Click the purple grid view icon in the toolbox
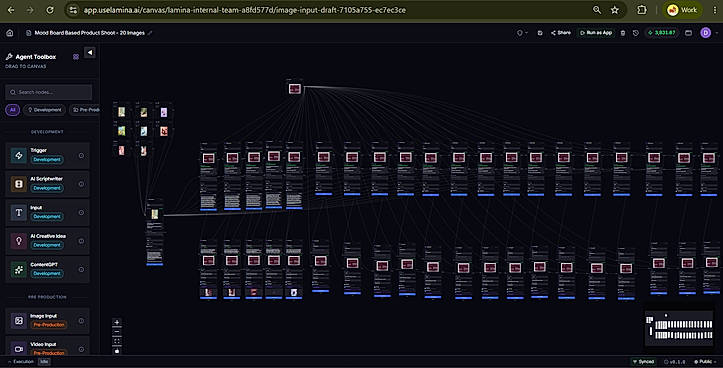The image size is (723, 368). point(76,57)
